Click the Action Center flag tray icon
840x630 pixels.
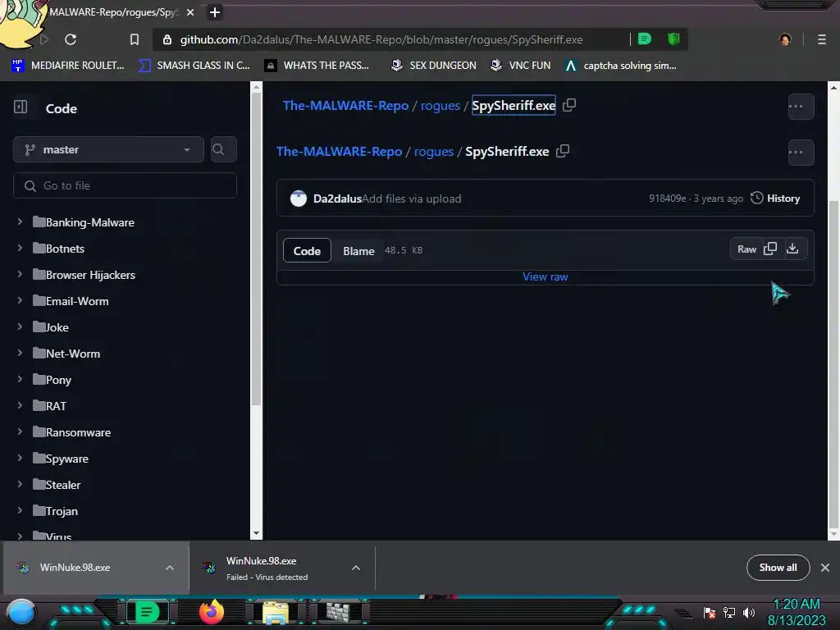[x=710, y=612]
